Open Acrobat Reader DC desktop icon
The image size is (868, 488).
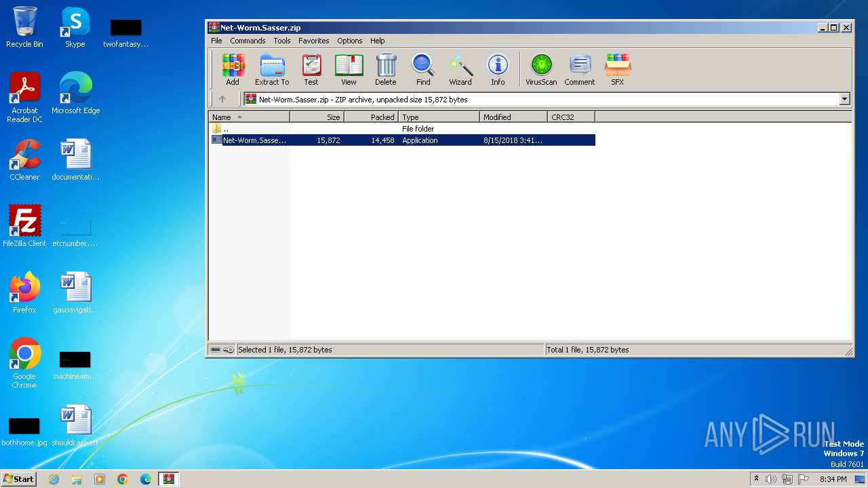coord(24,98)
